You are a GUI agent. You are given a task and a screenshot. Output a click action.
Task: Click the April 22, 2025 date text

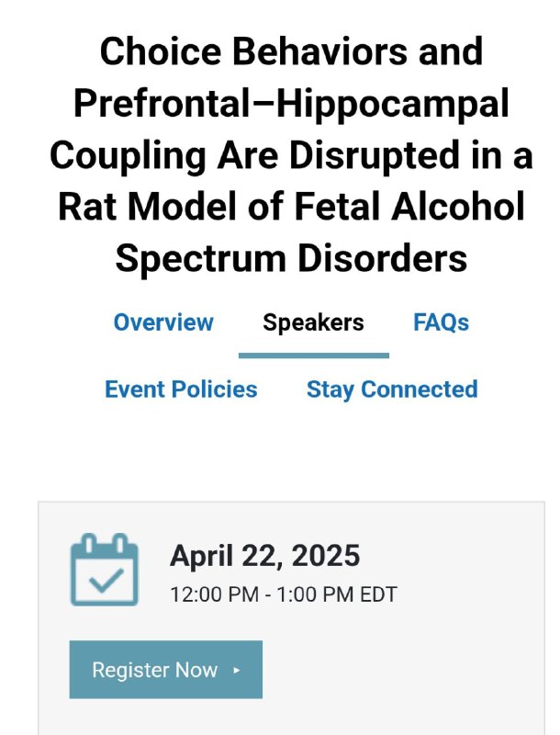265,556
